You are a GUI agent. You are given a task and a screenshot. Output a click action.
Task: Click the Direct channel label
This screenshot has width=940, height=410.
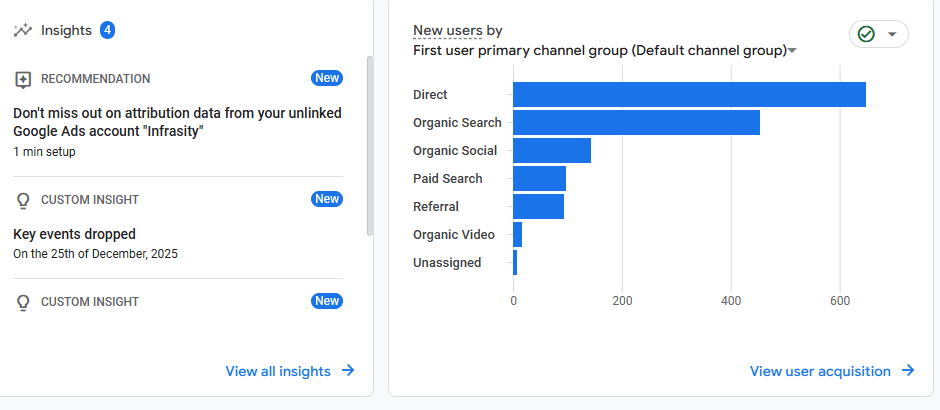coord(430,95)
